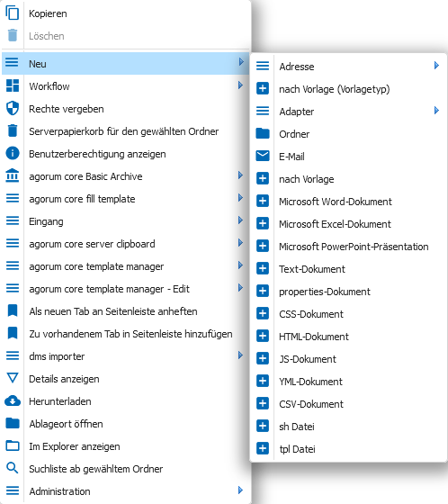Expand the Workflow submenu arrow
448x504 pixels.
[x=240, y=85]
